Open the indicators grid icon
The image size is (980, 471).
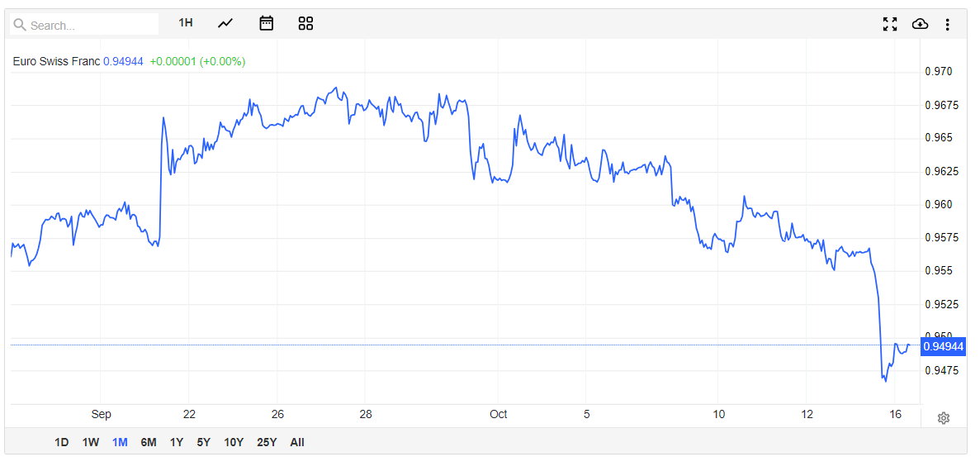305,23
